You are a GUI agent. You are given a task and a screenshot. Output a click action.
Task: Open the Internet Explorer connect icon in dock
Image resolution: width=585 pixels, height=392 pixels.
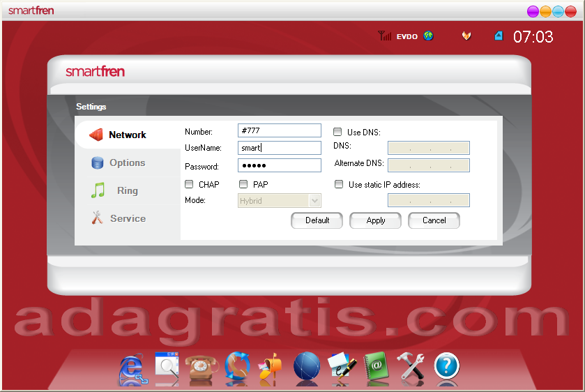(132, 368)
